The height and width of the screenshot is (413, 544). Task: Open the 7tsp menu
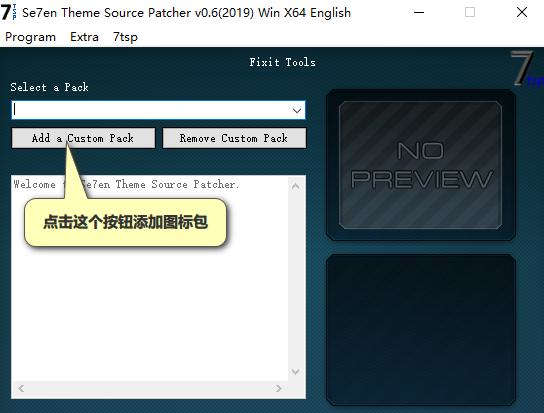[125, 37]
